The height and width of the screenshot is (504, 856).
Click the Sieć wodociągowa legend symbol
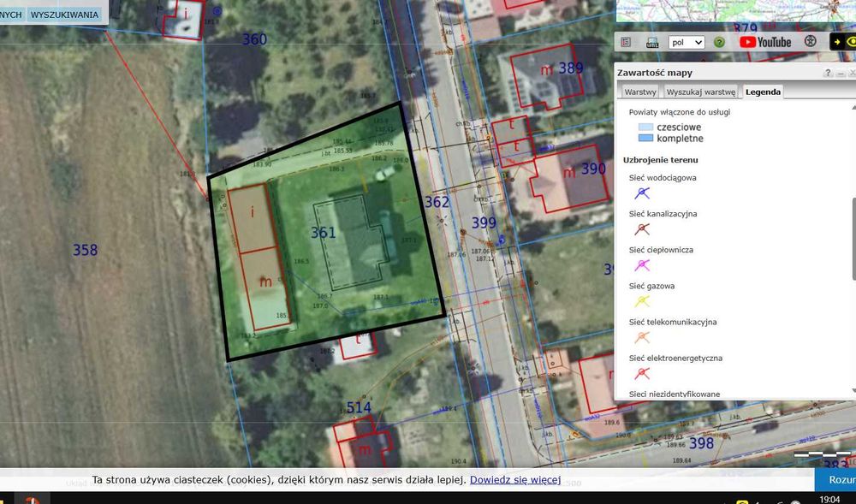click(642, 193)
